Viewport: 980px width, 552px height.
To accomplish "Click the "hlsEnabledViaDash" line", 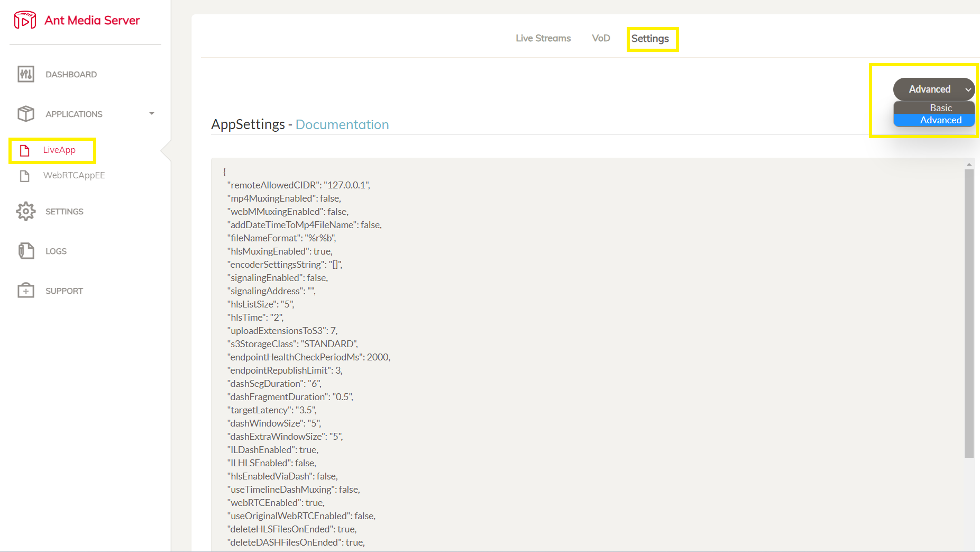I will click(282, 476).
